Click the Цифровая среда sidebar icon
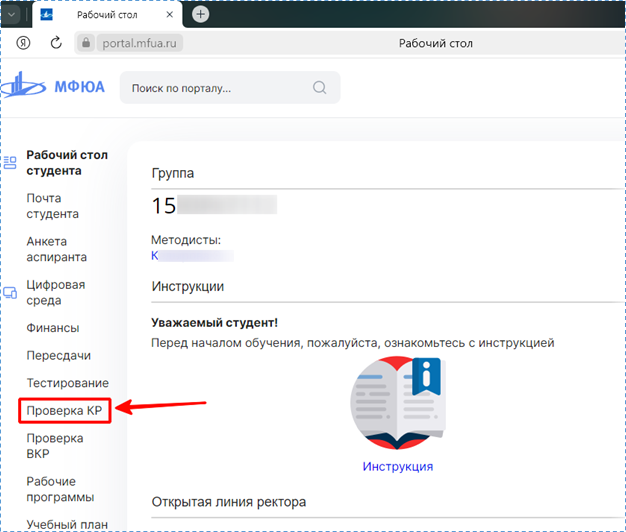The image size is (626, 532). coord(10,293)
